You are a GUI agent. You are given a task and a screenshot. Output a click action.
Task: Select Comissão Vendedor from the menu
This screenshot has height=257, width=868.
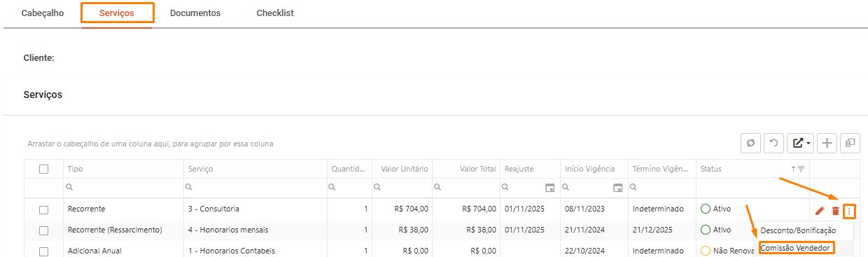coord(796,248)
